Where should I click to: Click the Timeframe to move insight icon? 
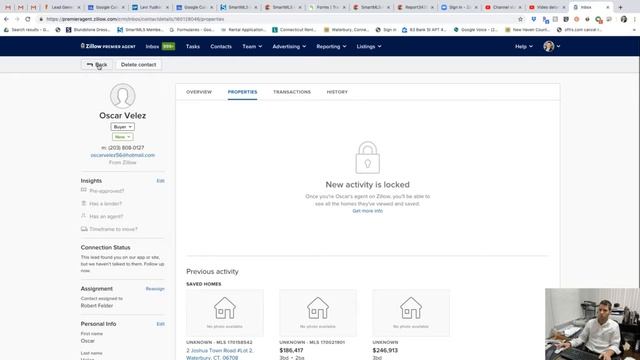84,229
